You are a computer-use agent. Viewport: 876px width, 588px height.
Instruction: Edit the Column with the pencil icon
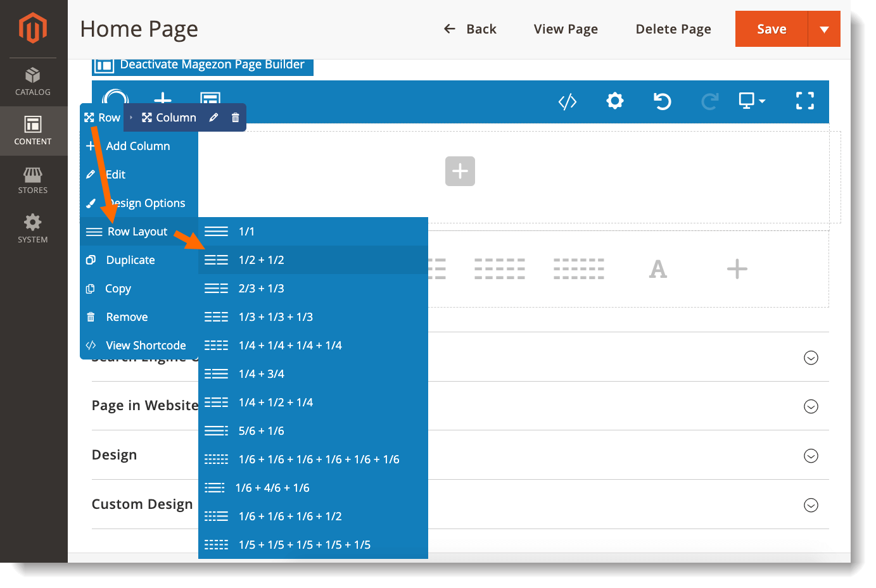pos(213,117)
